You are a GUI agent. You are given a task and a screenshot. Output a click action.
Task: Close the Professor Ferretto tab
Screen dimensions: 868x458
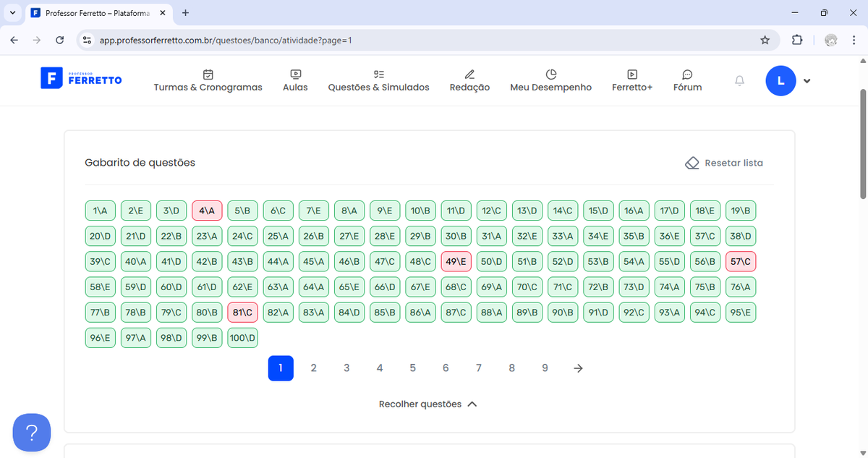[x=161, y=13]
